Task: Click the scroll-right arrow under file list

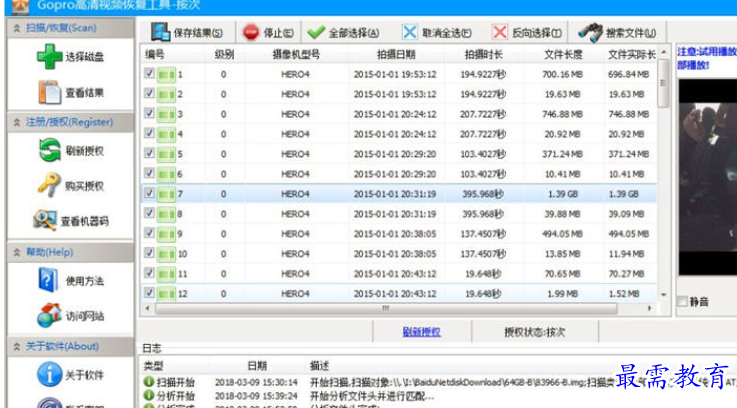Action: point(650,309)
